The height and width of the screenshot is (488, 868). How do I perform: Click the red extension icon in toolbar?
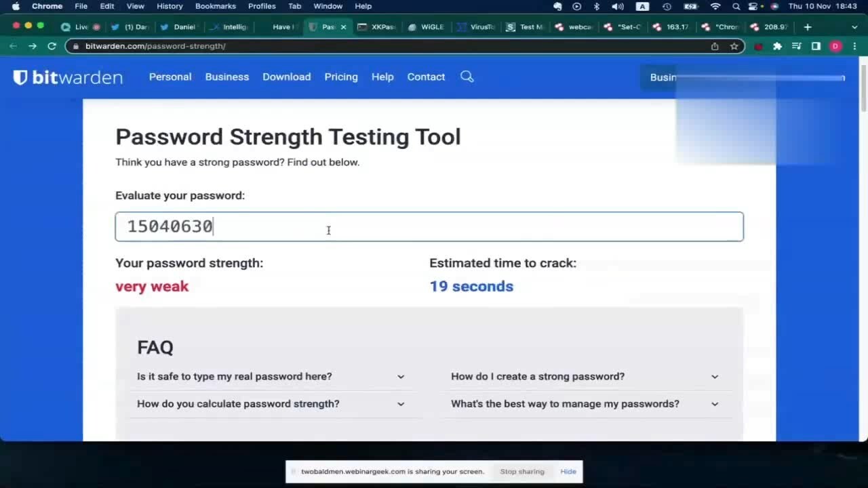point(758,46)
